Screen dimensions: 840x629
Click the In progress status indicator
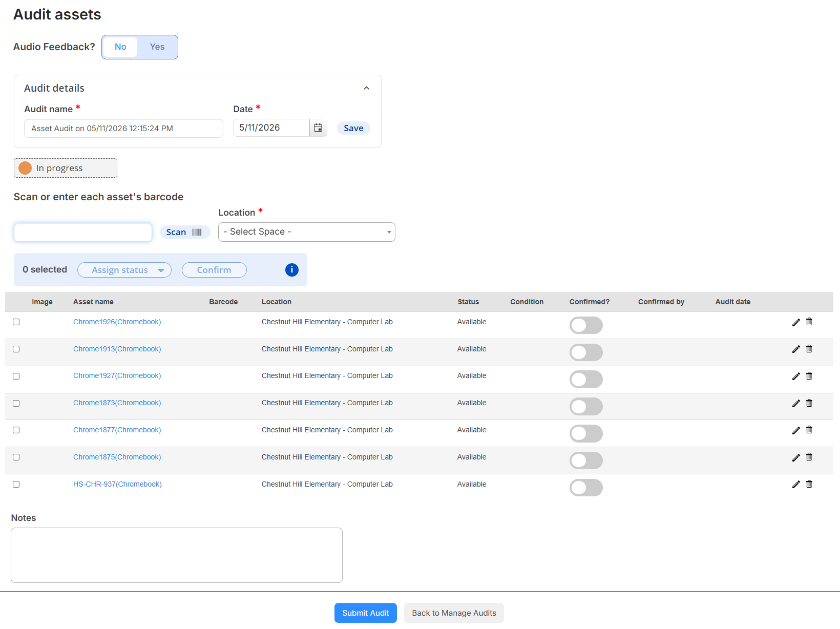pos(66,168)
